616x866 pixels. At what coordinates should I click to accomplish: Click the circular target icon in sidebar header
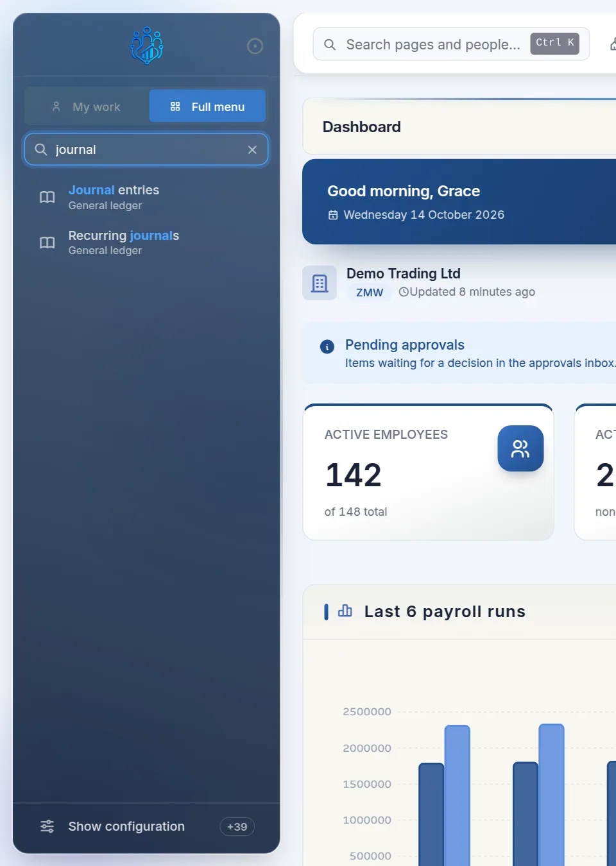pyautogui.click(x=255, y=46)
